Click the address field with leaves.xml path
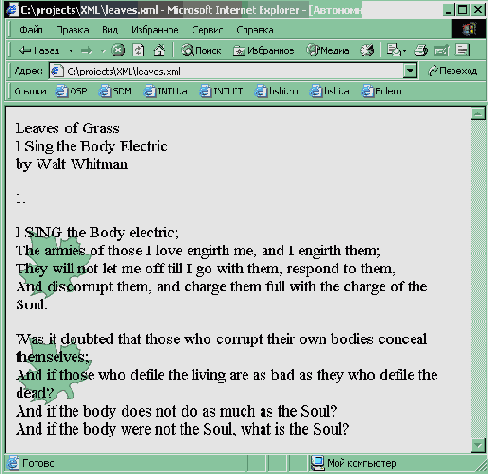488x474 pixels. pyautogui.click(x=226, y=71)
